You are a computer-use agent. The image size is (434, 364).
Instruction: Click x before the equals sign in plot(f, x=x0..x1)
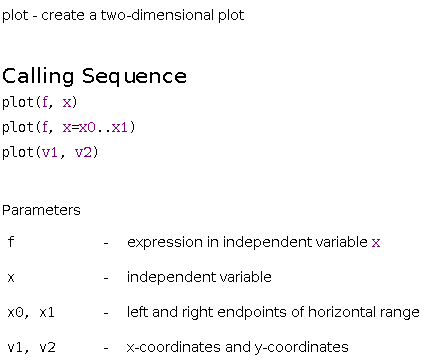coord(67,128)
